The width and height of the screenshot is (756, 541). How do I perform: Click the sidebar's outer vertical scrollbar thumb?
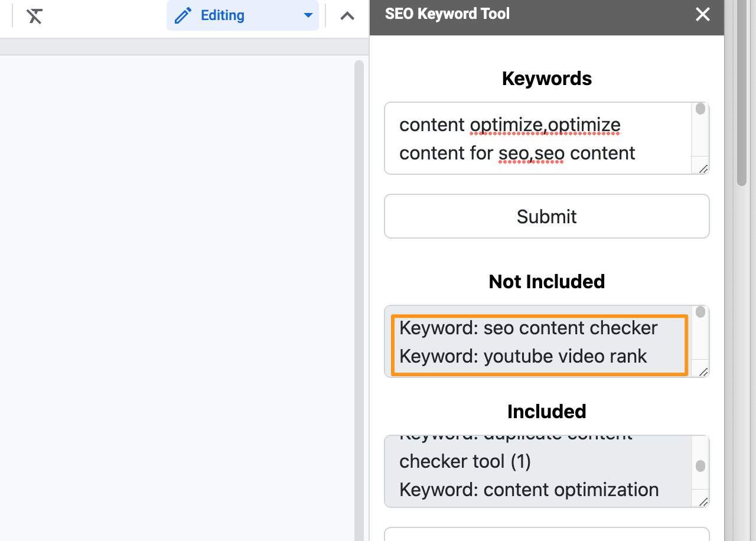(x=742, y=94)
